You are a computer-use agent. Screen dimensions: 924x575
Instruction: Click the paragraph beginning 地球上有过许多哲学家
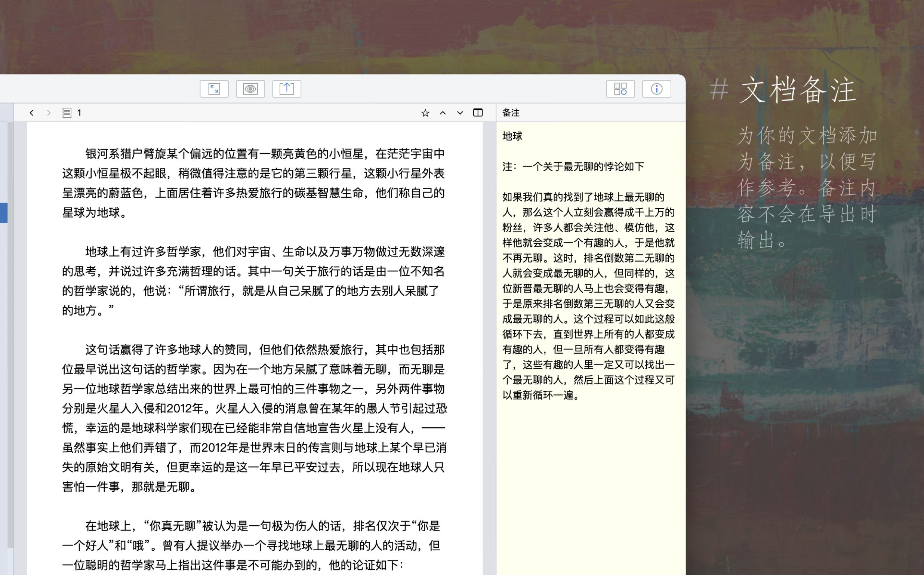[x=253, y=281]
